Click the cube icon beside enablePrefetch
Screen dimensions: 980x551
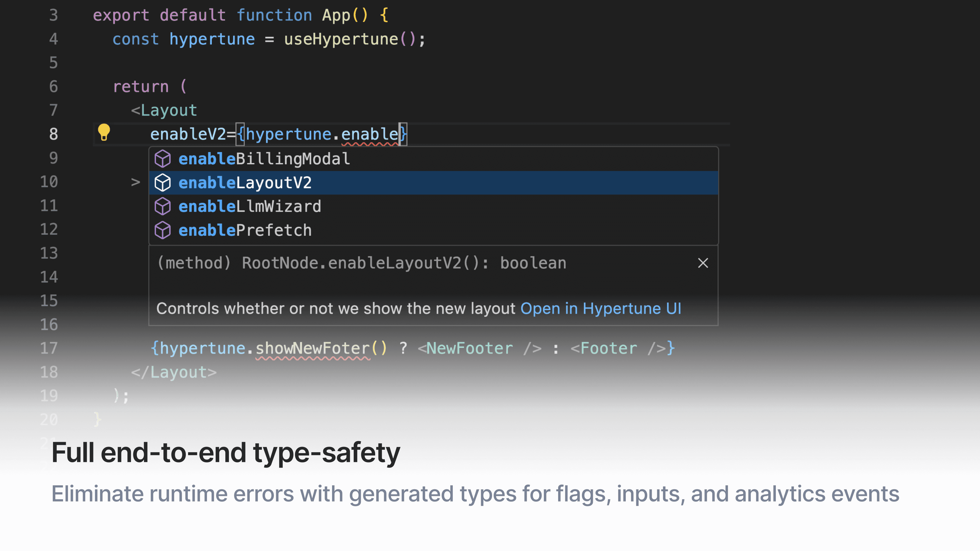[x=163, y=230]
